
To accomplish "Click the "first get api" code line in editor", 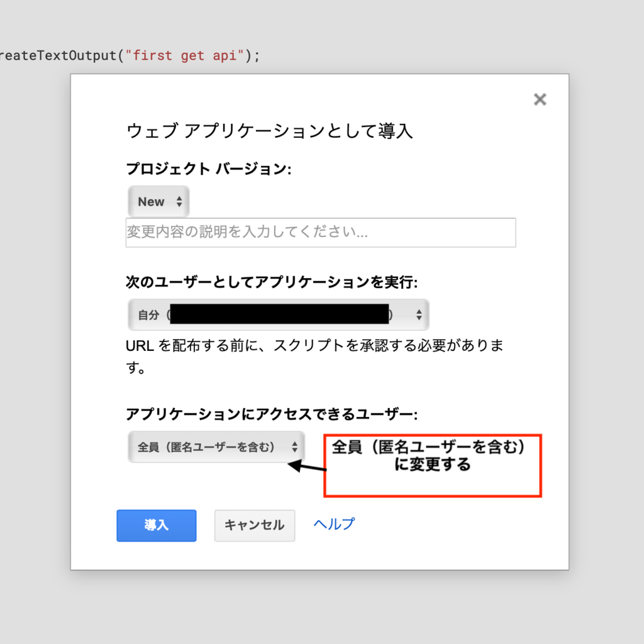I will point(130,55).
